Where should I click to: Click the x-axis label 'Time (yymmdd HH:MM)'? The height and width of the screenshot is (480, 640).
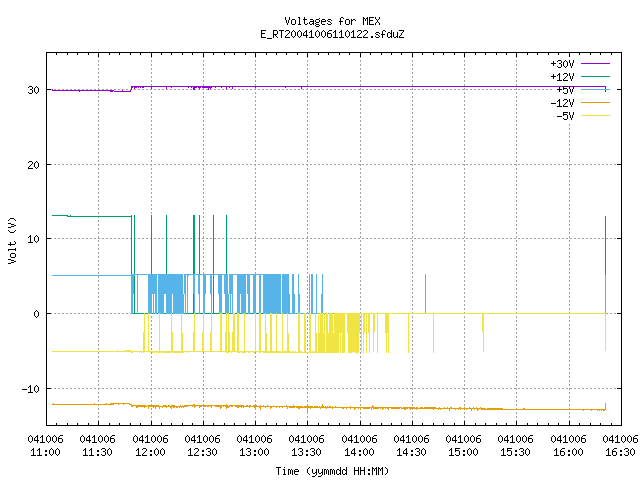pos(332,471)
